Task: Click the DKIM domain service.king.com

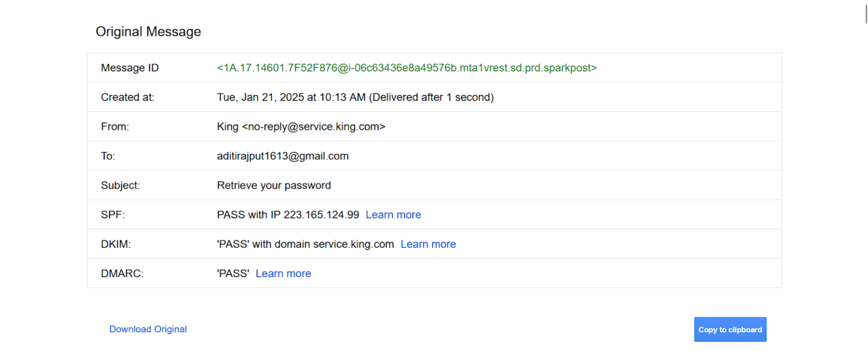Action: coord(355,244)
